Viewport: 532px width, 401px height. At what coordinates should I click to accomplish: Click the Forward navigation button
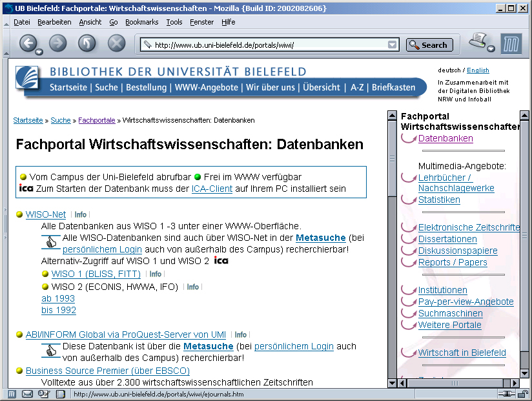pos(58,43)
